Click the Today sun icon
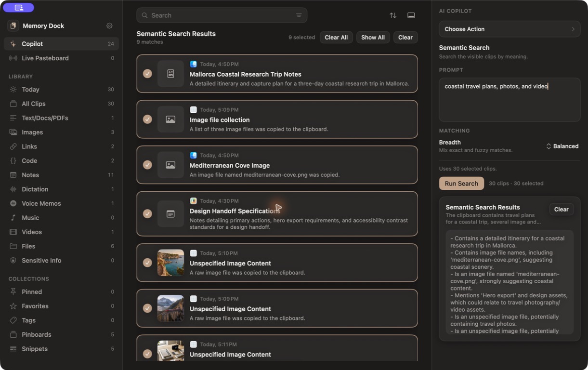The height and width of the screenshot is (370, 588). coord(13,90)
